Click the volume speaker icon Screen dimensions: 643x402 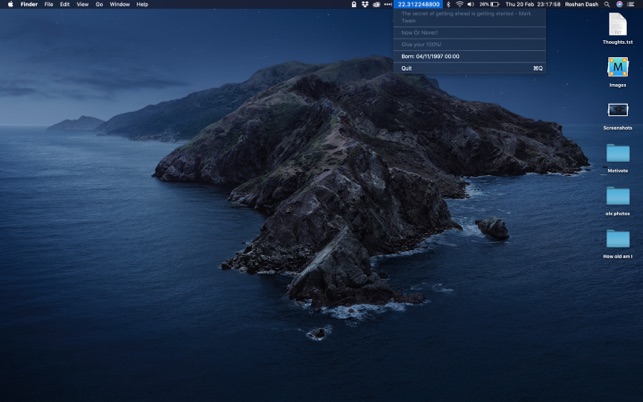tap(470, 4)
